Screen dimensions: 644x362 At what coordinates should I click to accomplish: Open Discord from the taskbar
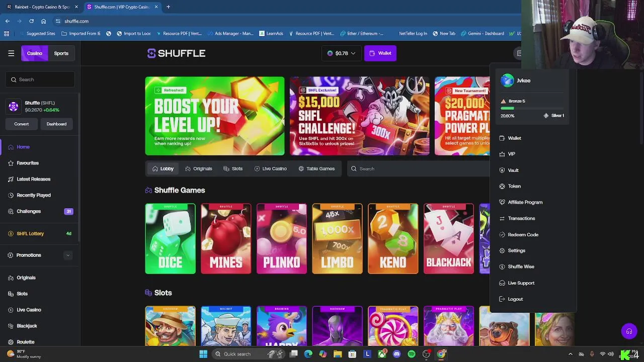[x=397, y=354]
